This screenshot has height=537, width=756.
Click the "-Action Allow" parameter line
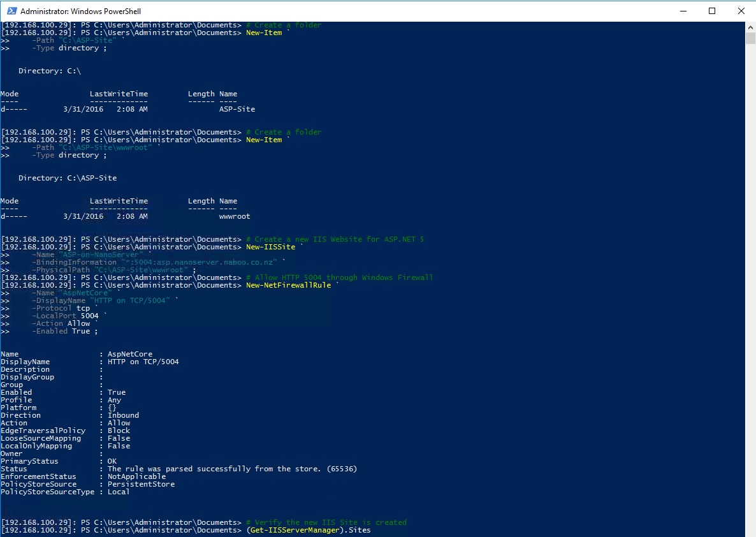61,324
